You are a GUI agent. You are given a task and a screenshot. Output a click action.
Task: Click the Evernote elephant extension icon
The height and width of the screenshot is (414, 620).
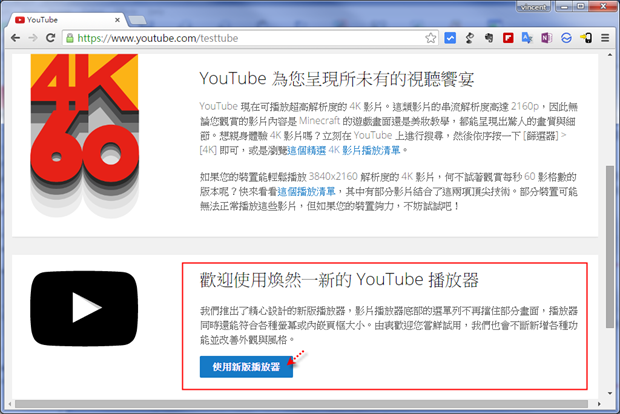[x=489, y=38]
